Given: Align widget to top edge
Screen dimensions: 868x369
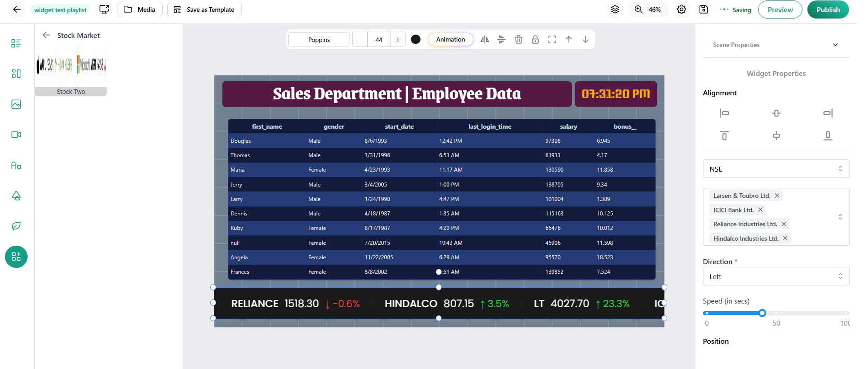Looking at the screenshot, I should (724, 135).
